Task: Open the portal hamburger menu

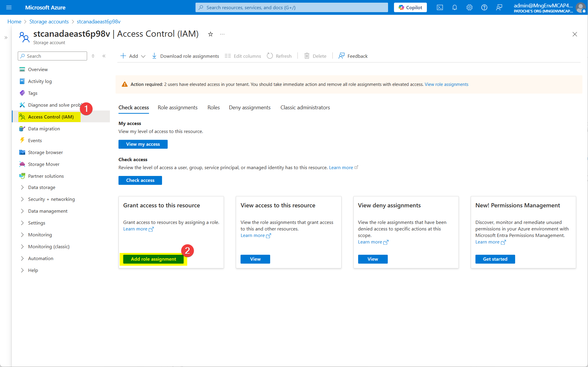Action: click(x=9, y=7)
